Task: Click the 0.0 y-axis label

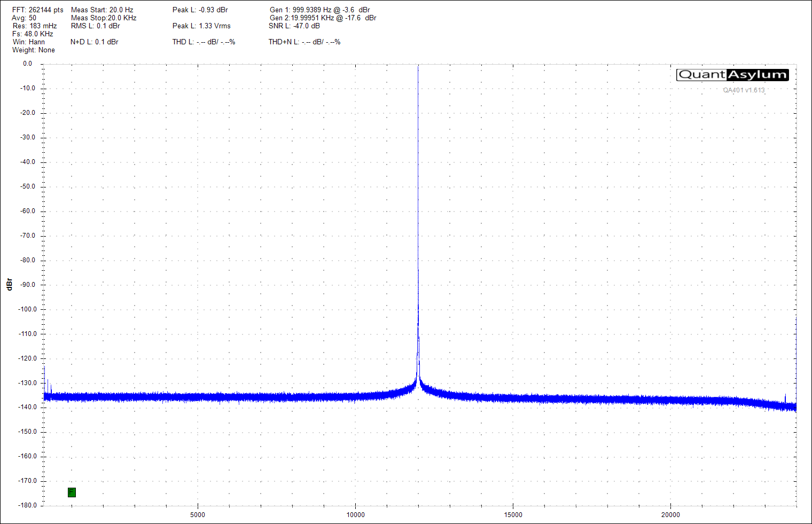Action: (x=27, y=64)
